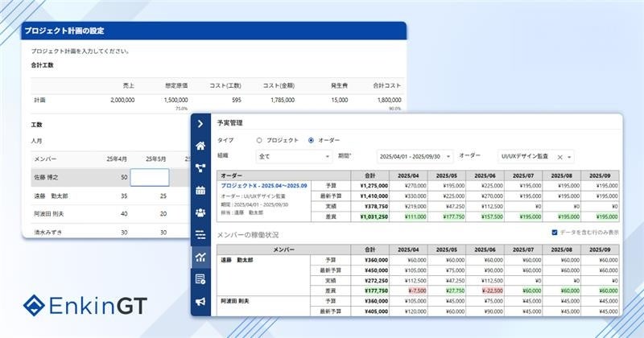Image resolution: width=644 pixels, height=338 pixels.
Task: Open the task list sliders icon in sidebar
Action: click(x=200, y=234)
